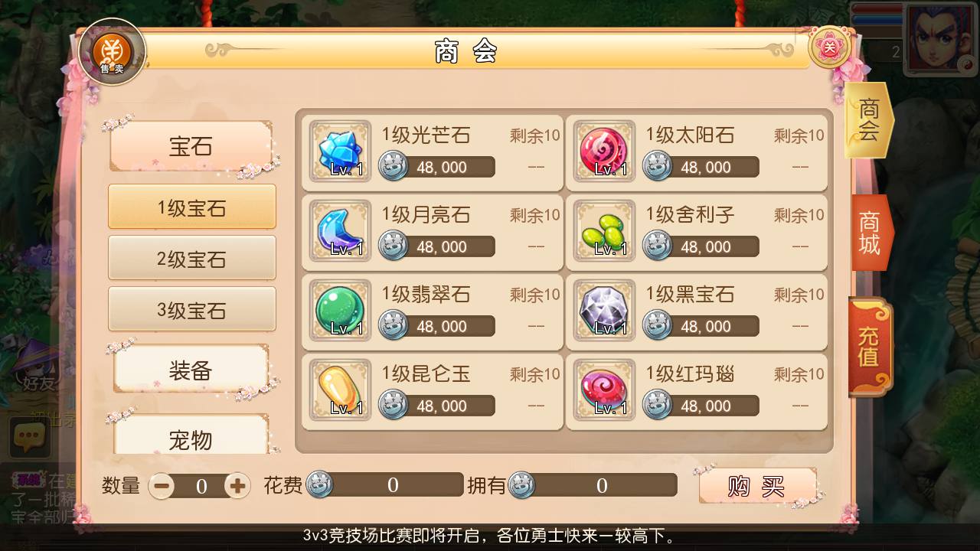980x551 pixels.
Task: Select the 1级光芒石 blue crystal icon
Action: 340,152
